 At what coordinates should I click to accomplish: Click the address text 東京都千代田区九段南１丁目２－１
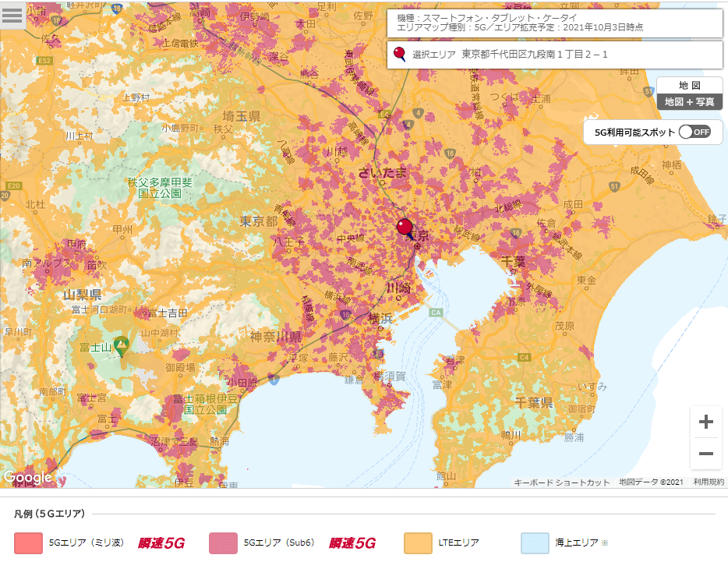(535, 55)
